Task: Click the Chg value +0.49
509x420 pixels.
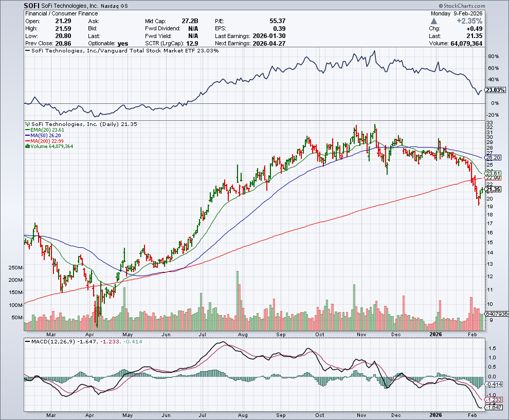Action: coord(474,29)
